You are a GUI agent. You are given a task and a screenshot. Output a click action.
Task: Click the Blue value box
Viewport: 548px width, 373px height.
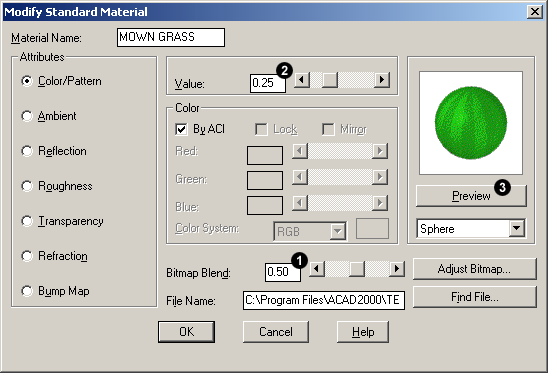click(265, 206)
